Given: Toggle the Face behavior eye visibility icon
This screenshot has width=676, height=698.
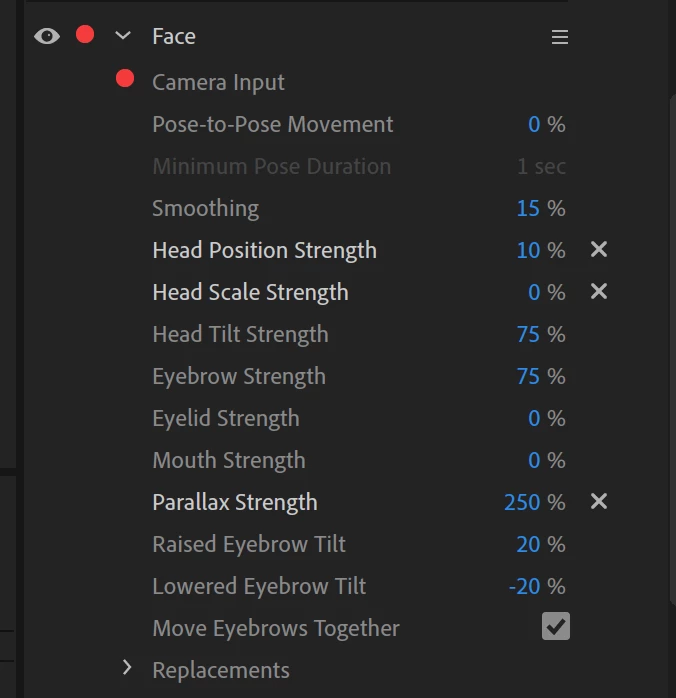Looking at the screenshot, I should (46, 36).
